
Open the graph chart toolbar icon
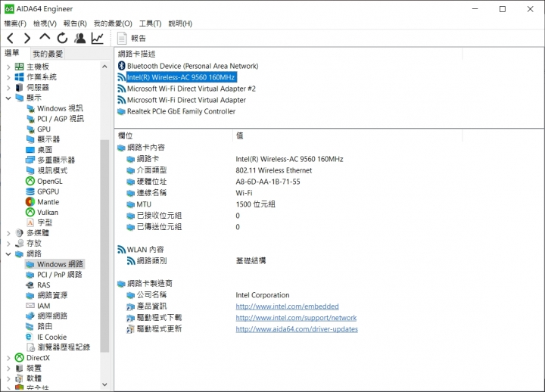98,39
